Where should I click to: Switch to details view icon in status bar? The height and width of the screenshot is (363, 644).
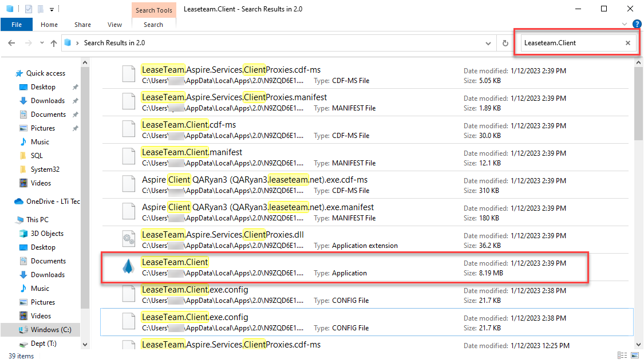622,356
